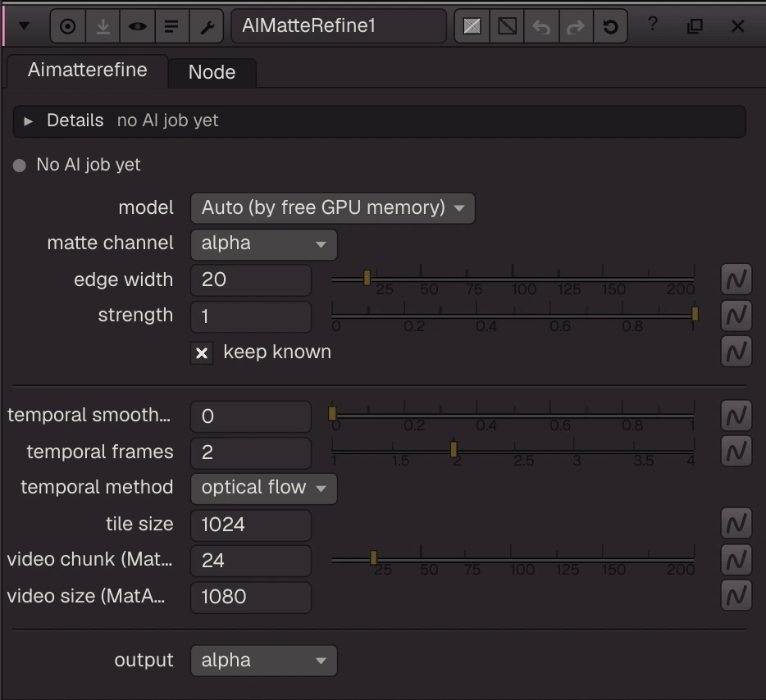Screen dimensions: 766x700
Task: Click the video chunk slider handle
Action: pyautogui.click(x=374, y=557)
